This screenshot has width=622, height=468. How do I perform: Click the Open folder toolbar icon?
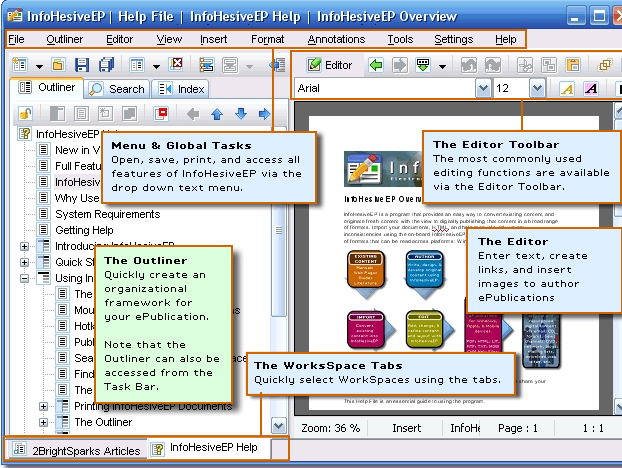(x=58, y=65)
